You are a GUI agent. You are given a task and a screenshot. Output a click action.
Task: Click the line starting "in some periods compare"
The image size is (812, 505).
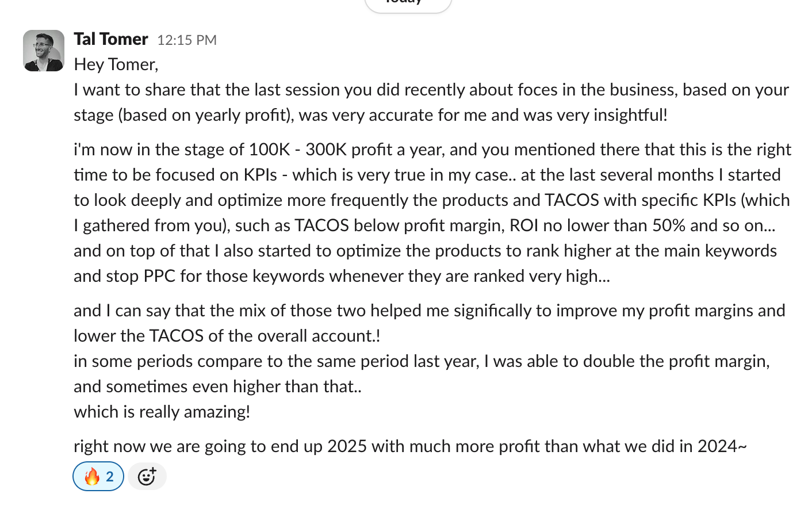(x=422, y=361)
